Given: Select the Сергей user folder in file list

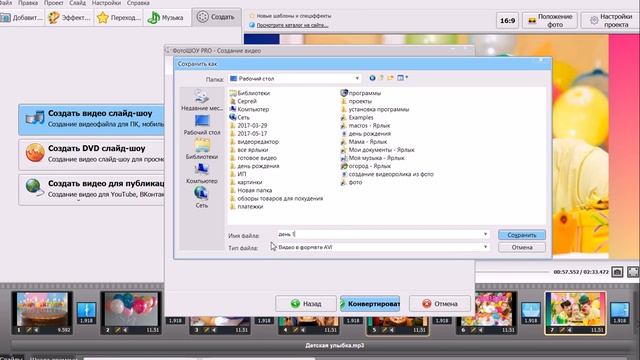Looking at the screenshot, I should [x=243, y=101].
